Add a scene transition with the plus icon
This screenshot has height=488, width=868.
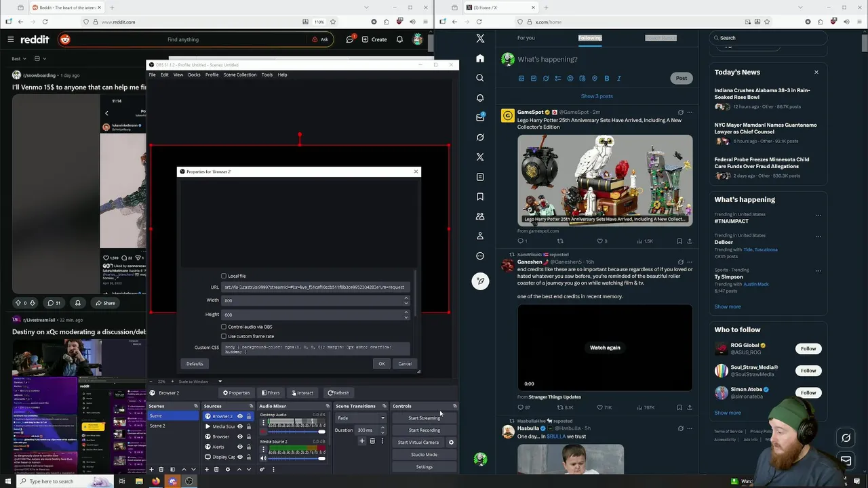(x=362, y=441)
